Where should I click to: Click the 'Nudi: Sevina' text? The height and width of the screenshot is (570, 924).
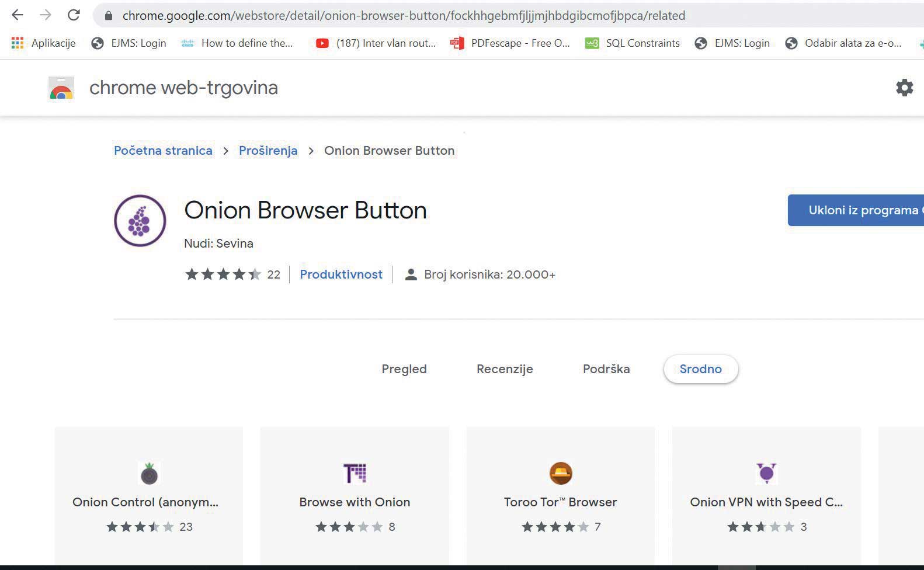pyautogui.click(x=218, y=244)
